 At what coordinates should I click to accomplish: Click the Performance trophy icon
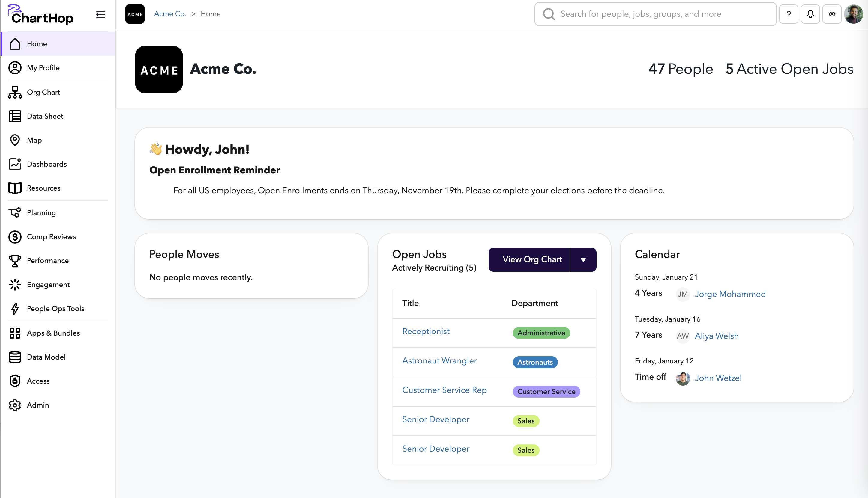tap(15, 261)
